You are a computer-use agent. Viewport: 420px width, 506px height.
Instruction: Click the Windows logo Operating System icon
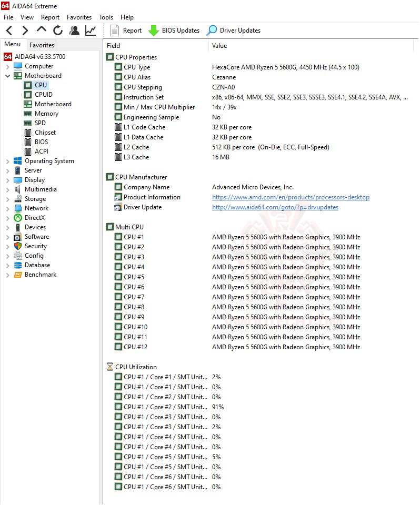pos(18,161)
